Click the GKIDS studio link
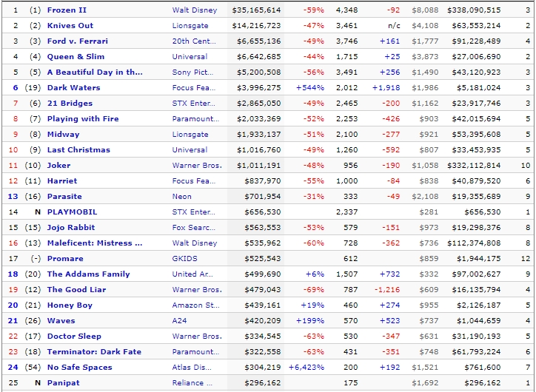Screen dimensions: 536x392 (x=184, y=258)
